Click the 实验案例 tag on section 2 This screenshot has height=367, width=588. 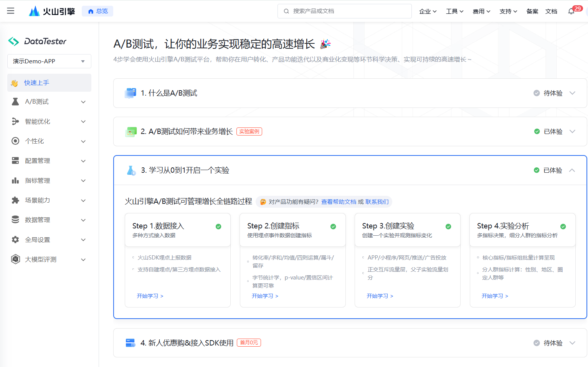point(249,131)
